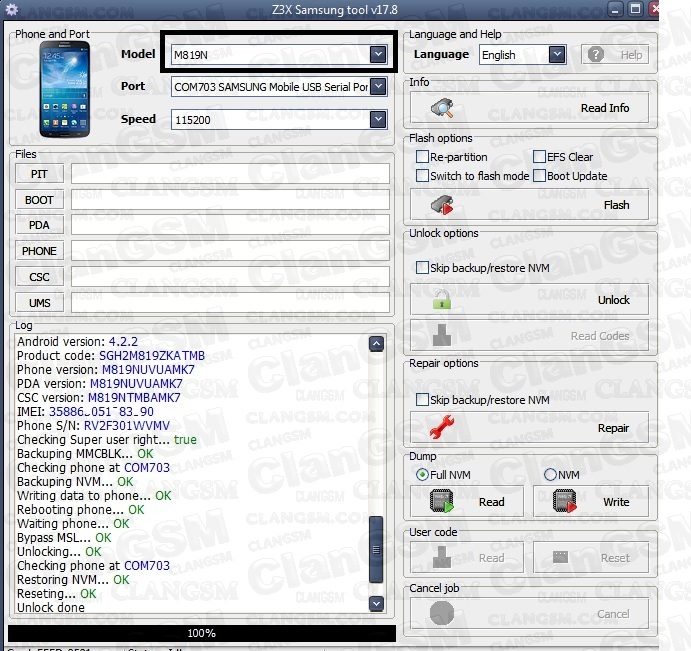Image resolution: width=691 pixels, height=651 pixels.
Task: Click the 'Restoring NVM... OK' line
Action: [73, 579]
